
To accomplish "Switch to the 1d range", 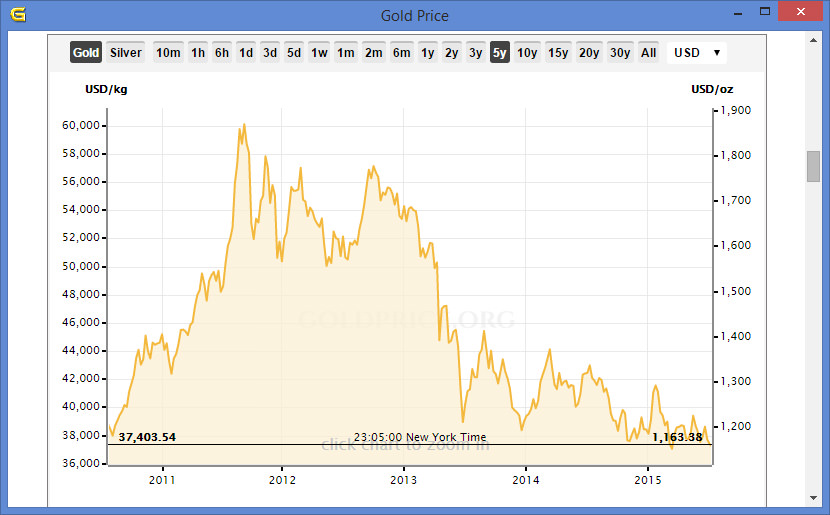I will 246,53.
